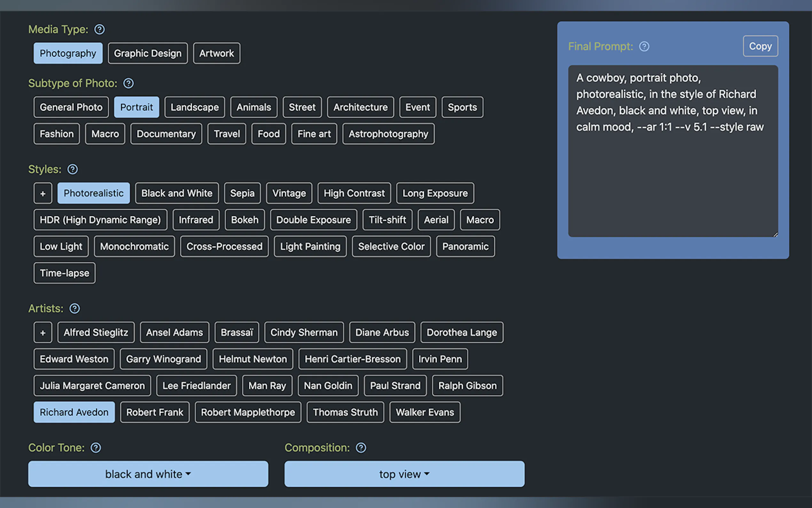Open the Color Tone help icon
The height and width of the screenshot is (508, 812).
tap(96, 447)
